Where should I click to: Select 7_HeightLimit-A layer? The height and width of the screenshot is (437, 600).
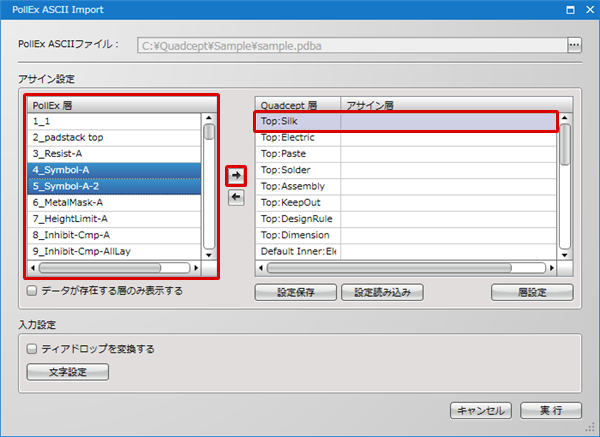(114, 219)
